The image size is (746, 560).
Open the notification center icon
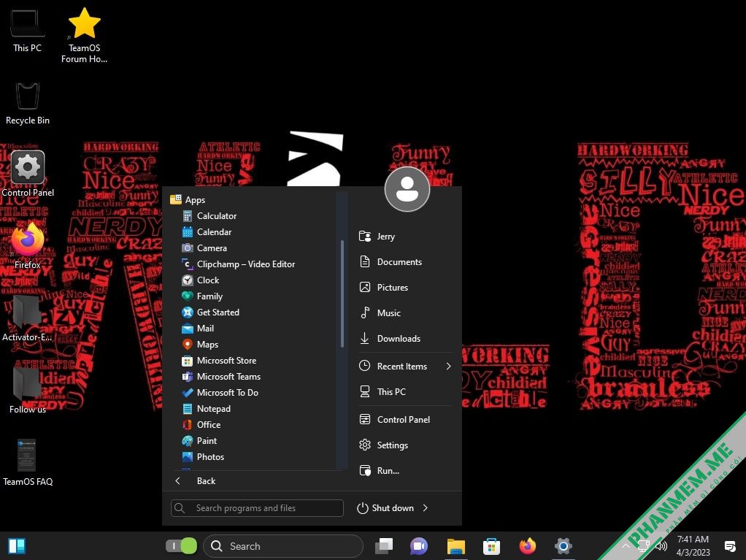coord(730,545)
